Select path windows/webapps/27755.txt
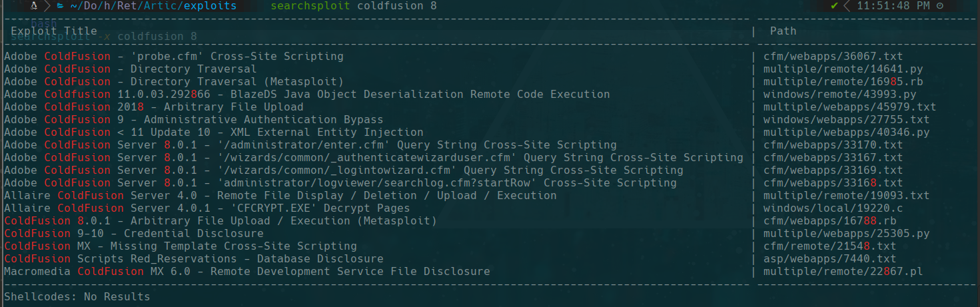The height and width of the screenshot is (307, 980). [846, 120]
